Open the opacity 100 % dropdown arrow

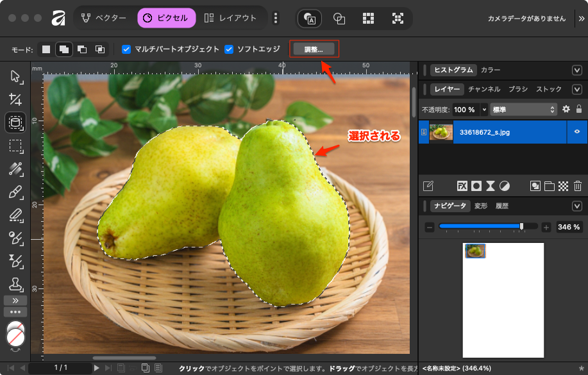484,110
